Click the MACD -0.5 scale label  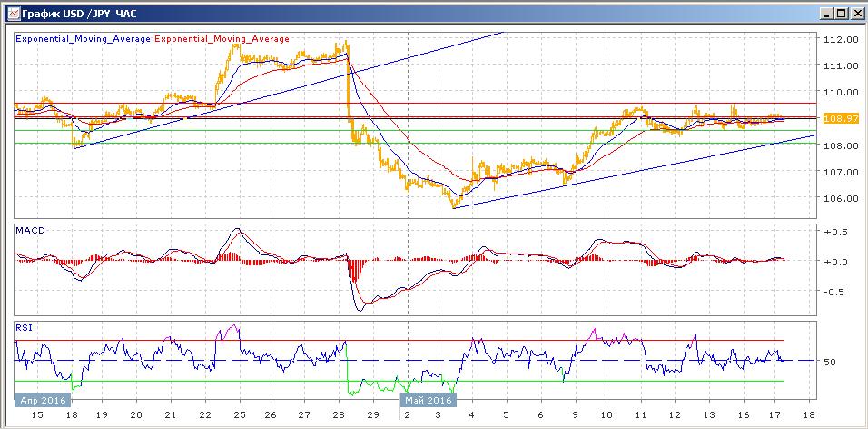click(x=834, y=292)
